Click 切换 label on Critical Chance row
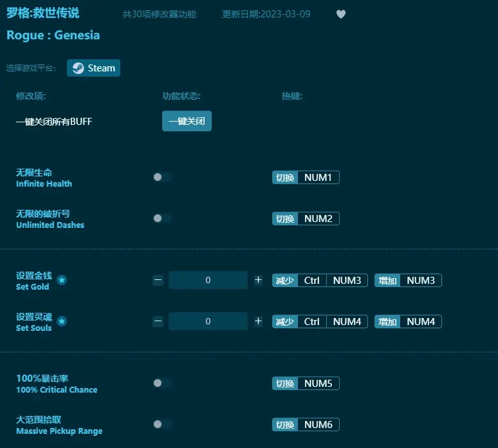Viewport: 498px width, 448px height. point(285,384)
